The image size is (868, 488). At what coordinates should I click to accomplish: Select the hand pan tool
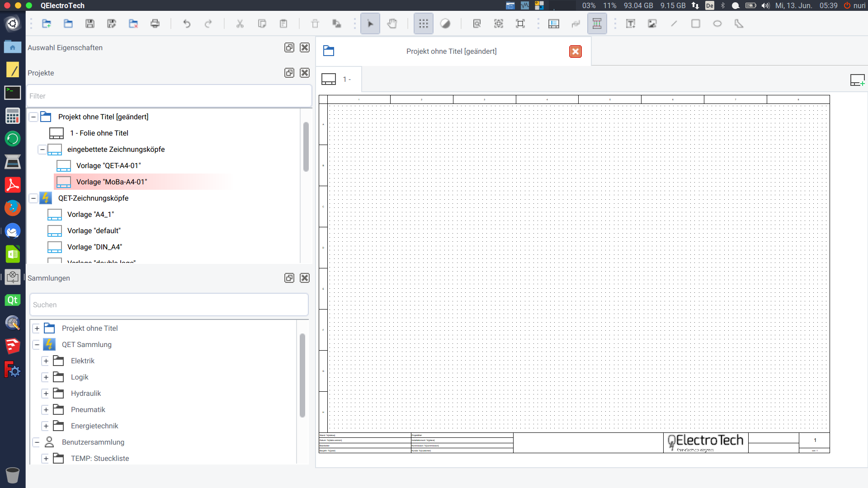(392, 24)
